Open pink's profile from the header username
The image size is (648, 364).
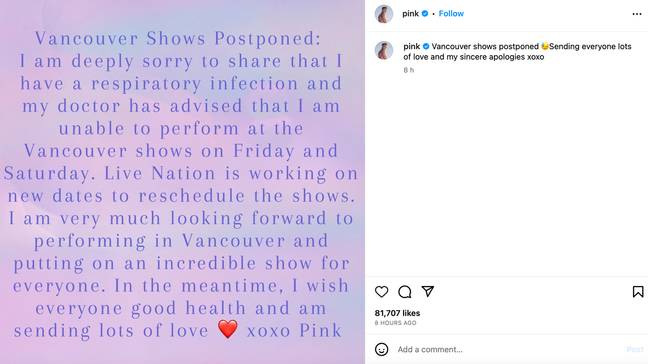(410, 14)
